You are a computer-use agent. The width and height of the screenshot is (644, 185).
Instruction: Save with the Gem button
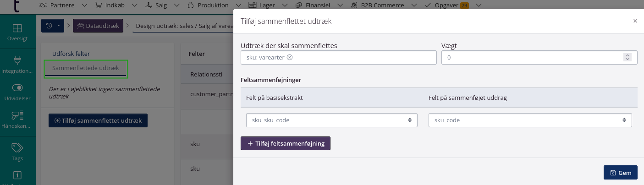point(620,173)
